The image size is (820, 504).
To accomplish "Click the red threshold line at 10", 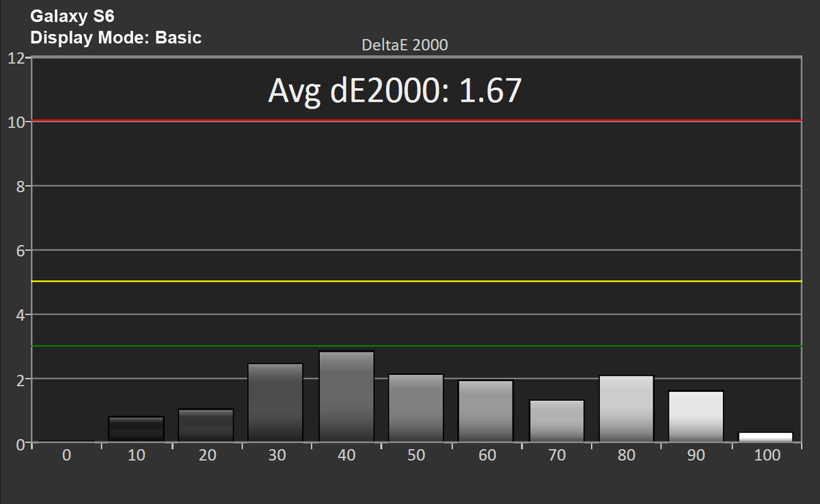I will click(x=414, y=120).
